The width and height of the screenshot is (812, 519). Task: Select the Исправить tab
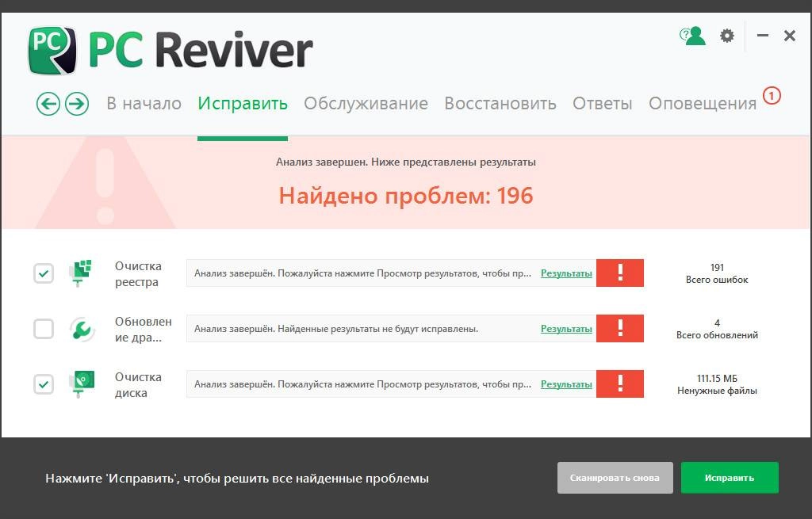[243, 104]
